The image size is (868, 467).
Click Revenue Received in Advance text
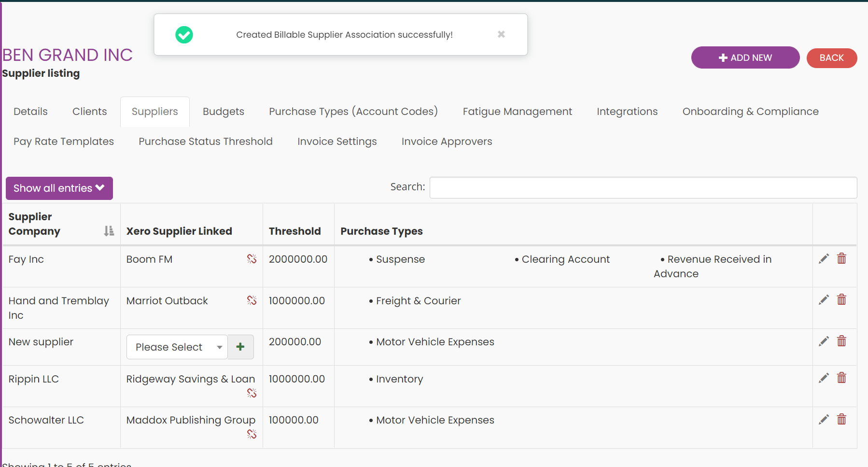(x=713, y=267)
